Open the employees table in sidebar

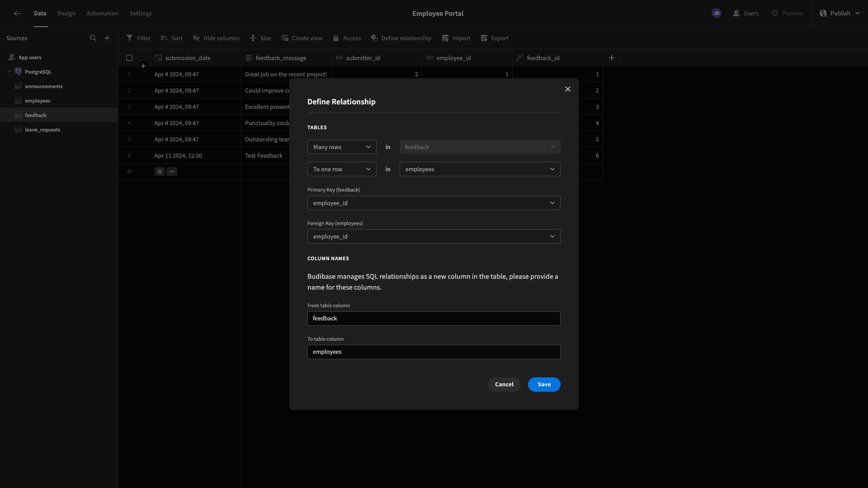point(59,101)
